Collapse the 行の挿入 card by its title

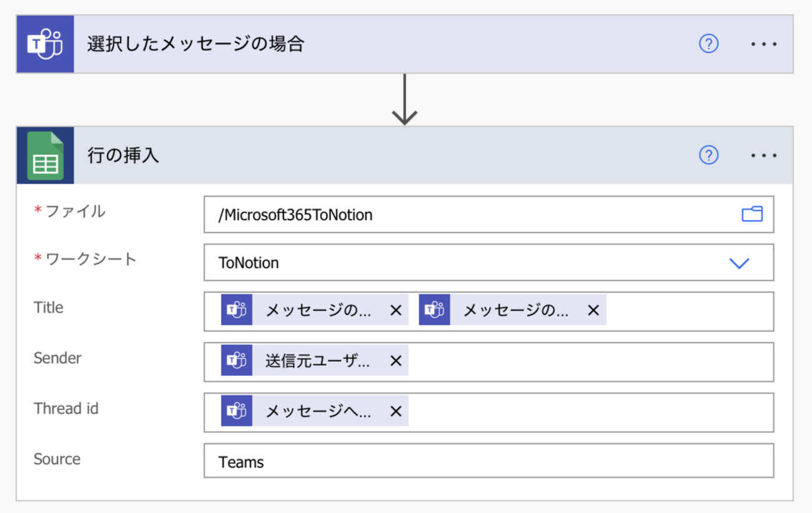pyautogui.click(x=124, y=155)
